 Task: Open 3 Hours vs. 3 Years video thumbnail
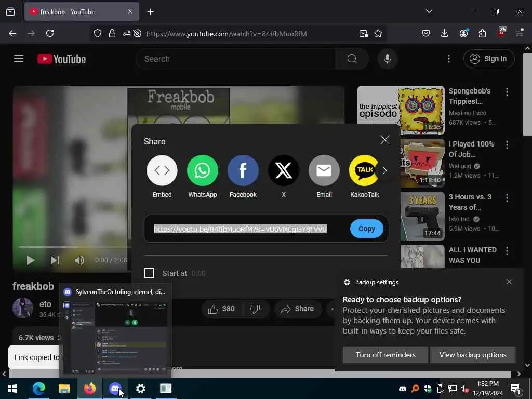point(422,216)
